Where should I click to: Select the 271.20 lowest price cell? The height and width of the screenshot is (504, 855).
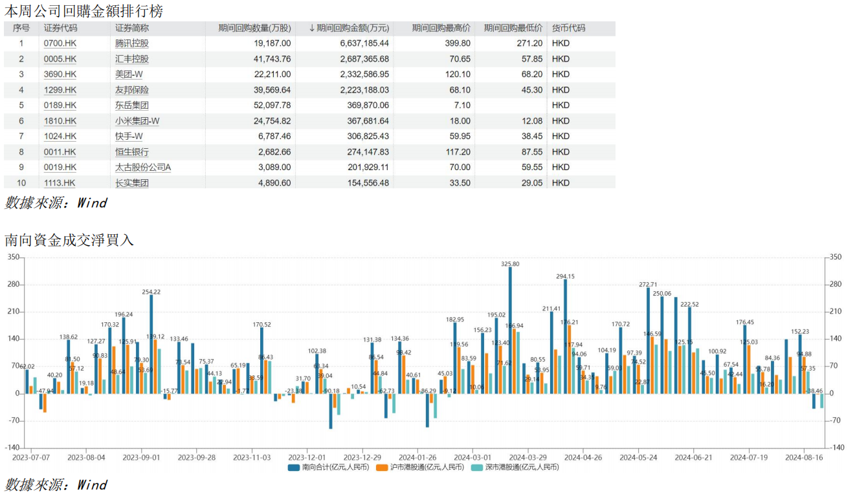coord(530,43)
